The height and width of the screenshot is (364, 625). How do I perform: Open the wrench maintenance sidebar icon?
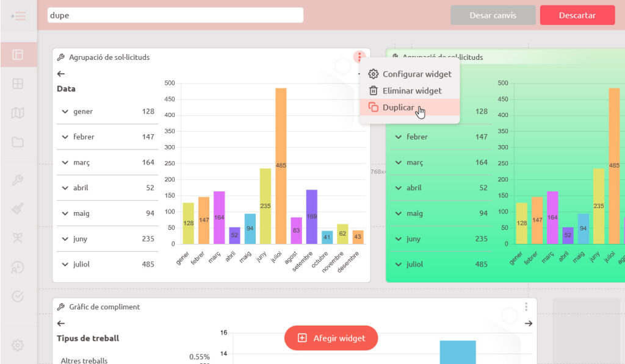click(x=18, y=180)
